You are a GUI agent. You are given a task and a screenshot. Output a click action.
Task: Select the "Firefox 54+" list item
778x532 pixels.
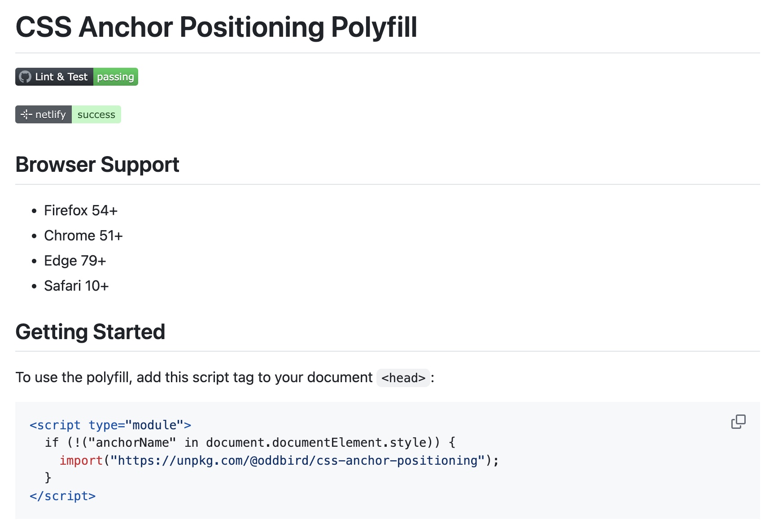click(81, 210)
